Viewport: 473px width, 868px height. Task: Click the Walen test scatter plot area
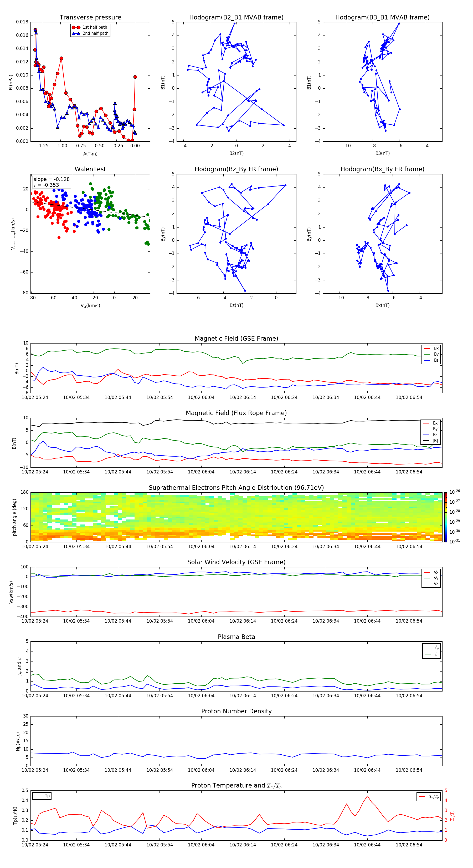pyautogui.click(x=90, y=234)
